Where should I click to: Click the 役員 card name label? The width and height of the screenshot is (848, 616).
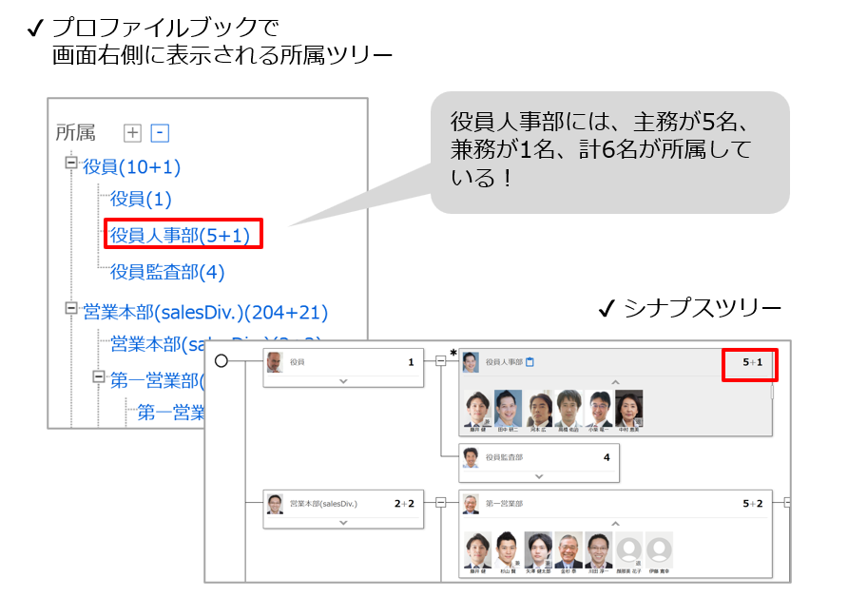[298, 362]
